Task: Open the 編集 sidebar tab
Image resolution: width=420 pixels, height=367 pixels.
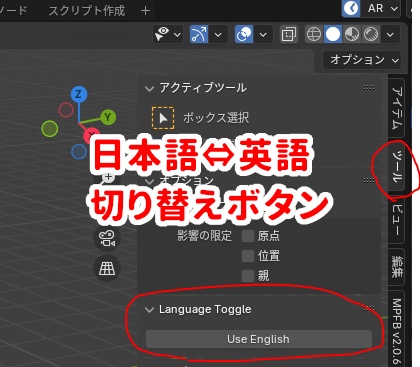Action: point(397,267)
